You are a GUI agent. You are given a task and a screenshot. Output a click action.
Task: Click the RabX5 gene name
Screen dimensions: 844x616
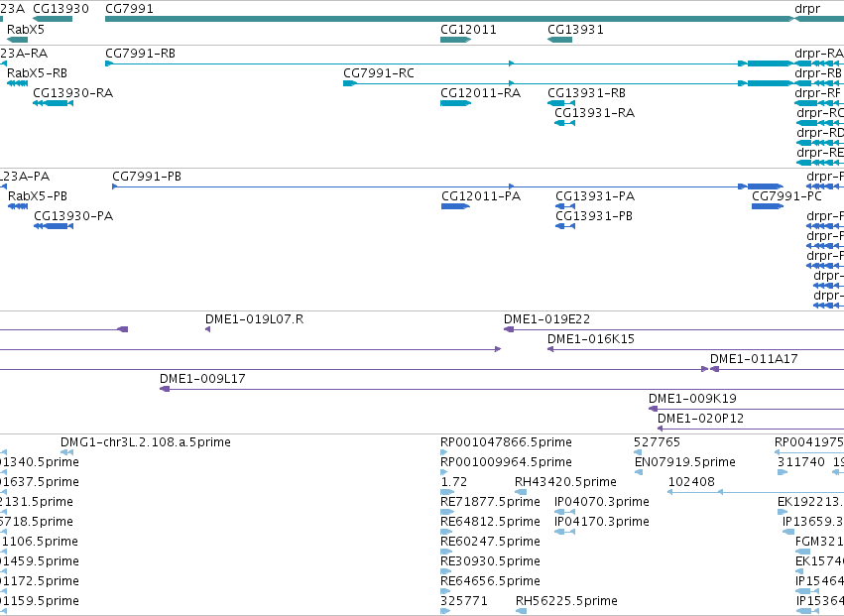pos(26,30)
